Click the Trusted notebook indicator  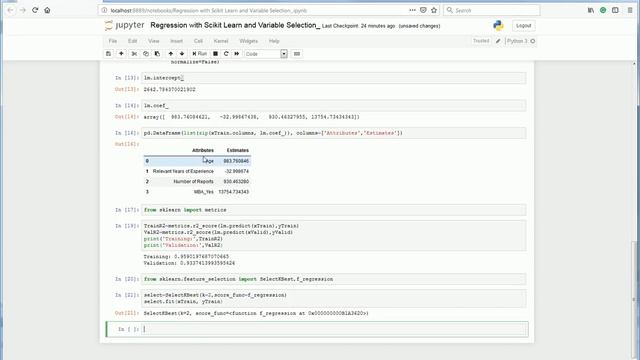pos(481,41)
